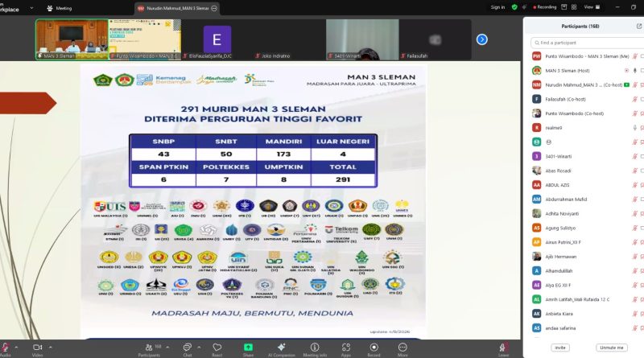Pop out the Participants panel
Screen dimensions: 644x358
coord(638,27)
